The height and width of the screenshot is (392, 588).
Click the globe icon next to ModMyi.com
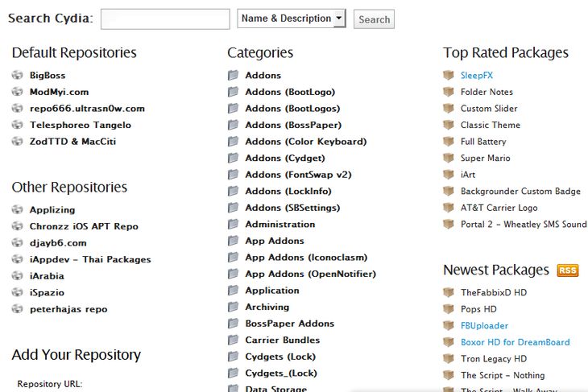click(x=17, y=92)
